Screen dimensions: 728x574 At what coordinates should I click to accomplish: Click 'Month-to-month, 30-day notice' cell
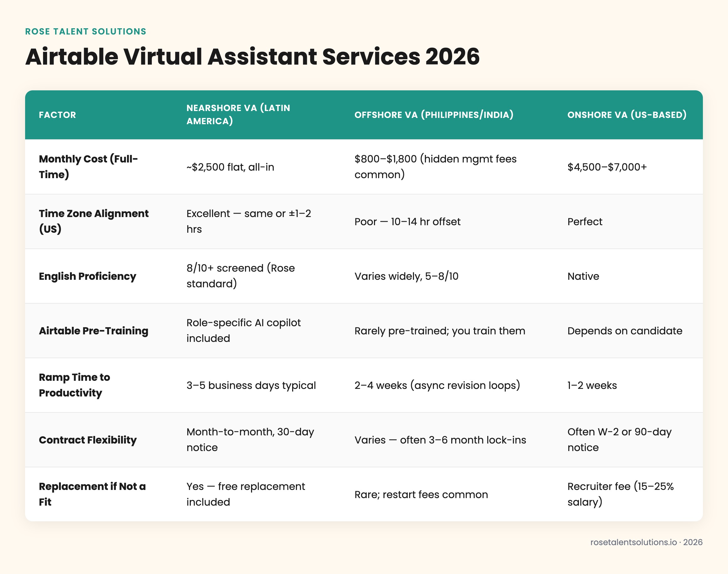[250, 439]
